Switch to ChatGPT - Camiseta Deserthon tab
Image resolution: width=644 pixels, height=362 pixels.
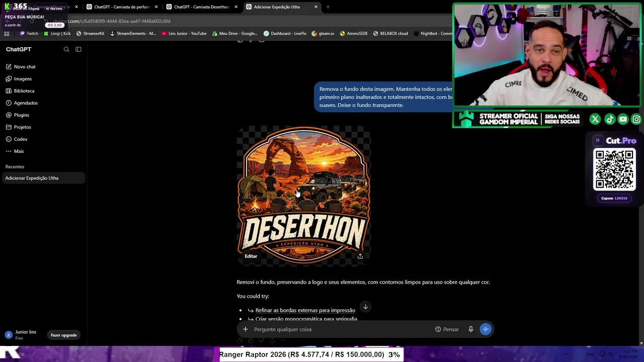[x=202, y=7]
